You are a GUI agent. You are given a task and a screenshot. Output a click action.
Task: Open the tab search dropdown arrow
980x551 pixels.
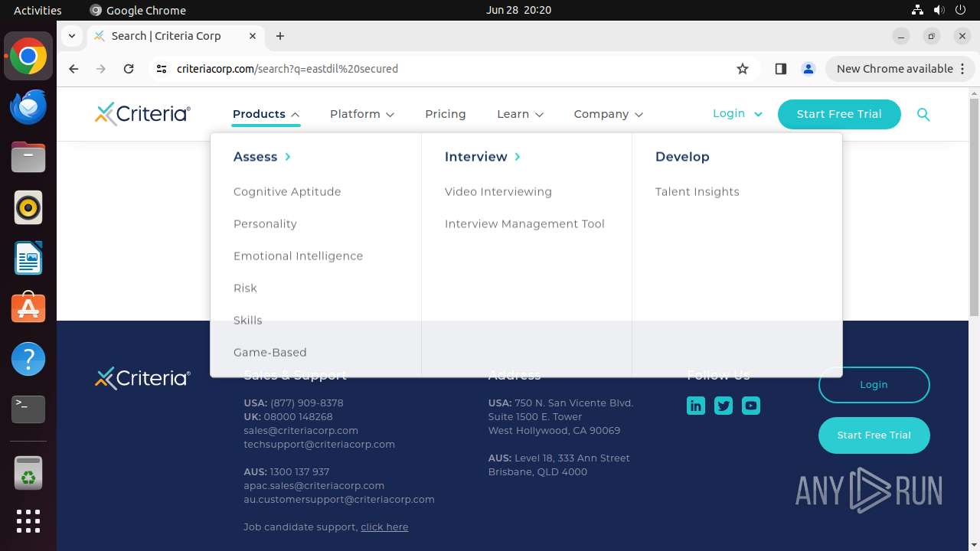71,36
